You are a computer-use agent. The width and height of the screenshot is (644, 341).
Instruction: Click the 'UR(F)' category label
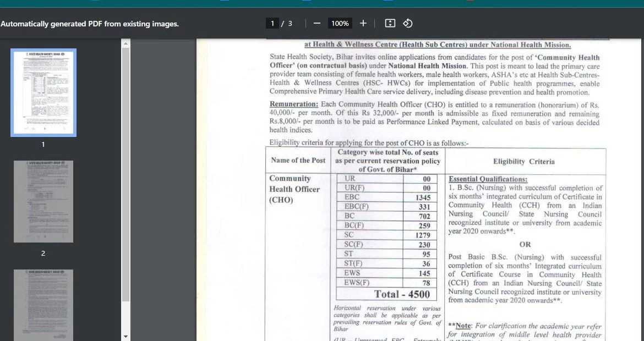point(354,188)
